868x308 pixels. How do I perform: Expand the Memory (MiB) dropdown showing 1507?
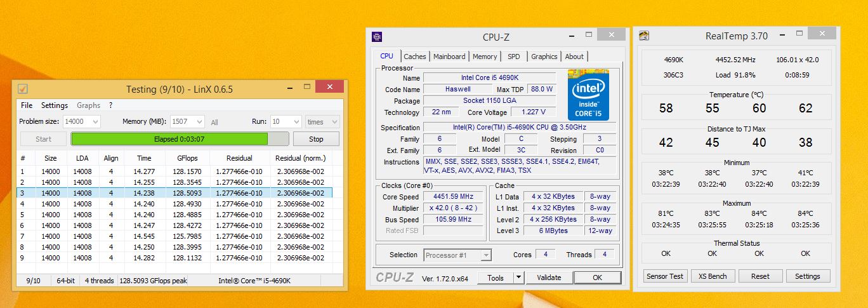[199, 122]
